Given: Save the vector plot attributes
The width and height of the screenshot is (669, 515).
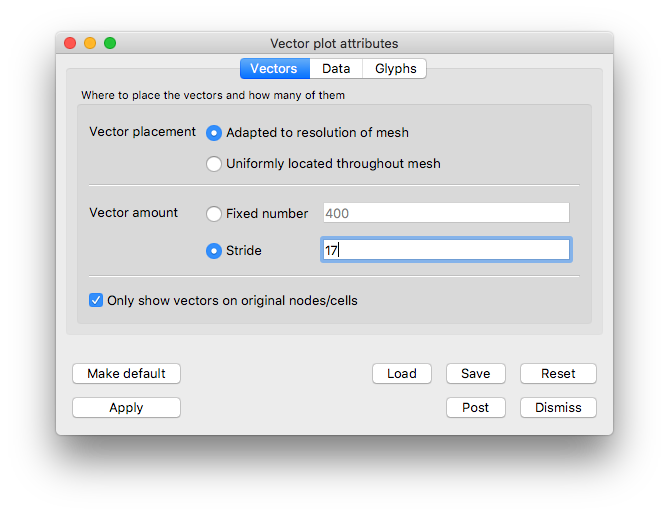Looking at the screenshot, I should 476,374.
